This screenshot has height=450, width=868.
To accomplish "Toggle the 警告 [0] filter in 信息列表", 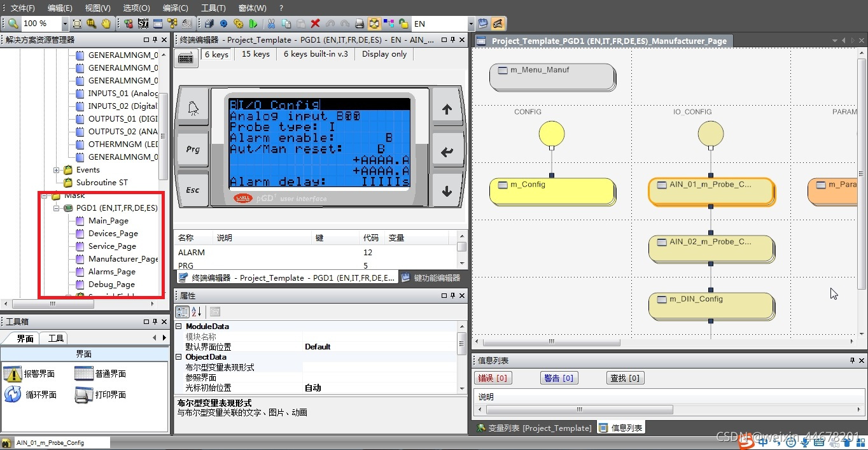I will click(x=559, y=377).
